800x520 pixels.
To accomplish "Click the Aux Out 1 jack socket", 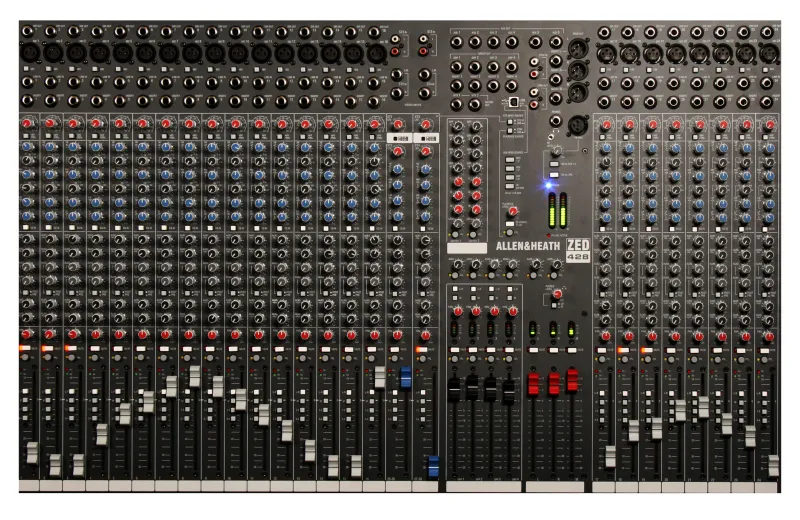I will pos(457,42).
